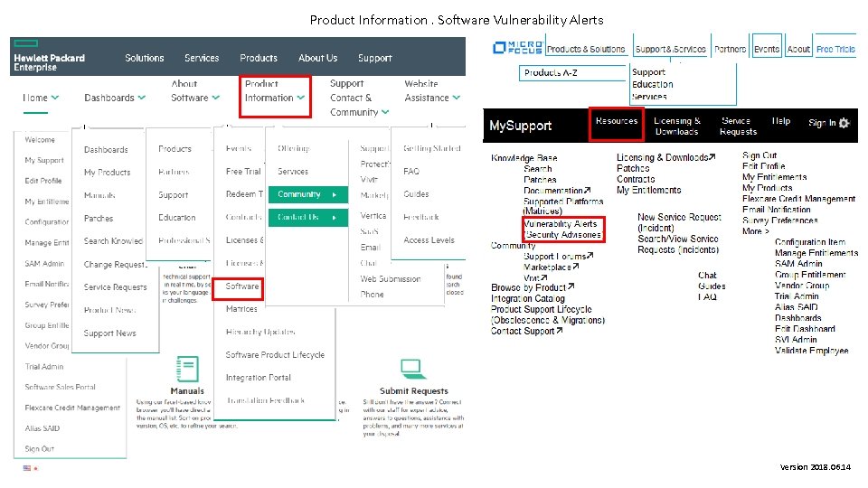The height and width of the screenshot is (488, 868).
Task: Click the US flag language icon
Action: pos(26,468)
